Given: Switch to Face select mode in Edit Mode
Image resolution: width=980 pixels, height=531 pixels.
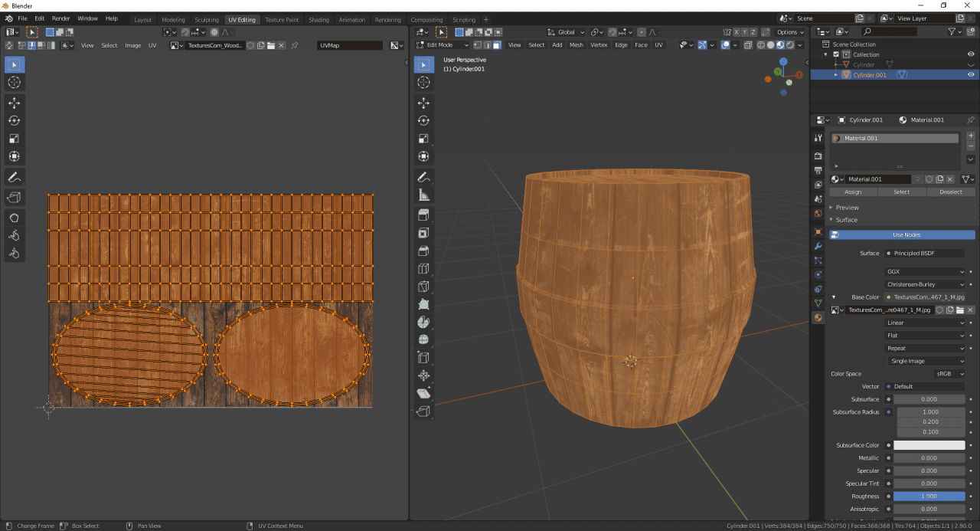Looking at the screenshot, I should click(497, 44).
